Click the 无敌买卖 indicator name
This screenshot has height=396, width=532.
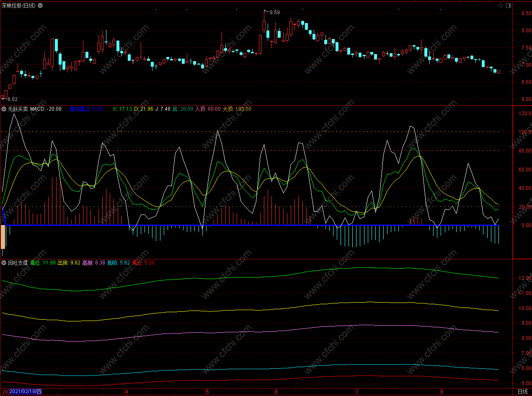click(x=18, y=109)
